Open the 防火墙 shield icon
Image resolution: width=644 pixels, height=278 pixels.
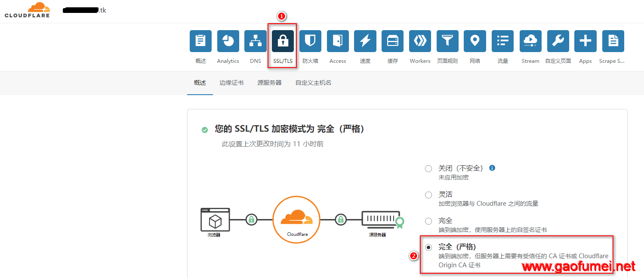tap(310, 41)
